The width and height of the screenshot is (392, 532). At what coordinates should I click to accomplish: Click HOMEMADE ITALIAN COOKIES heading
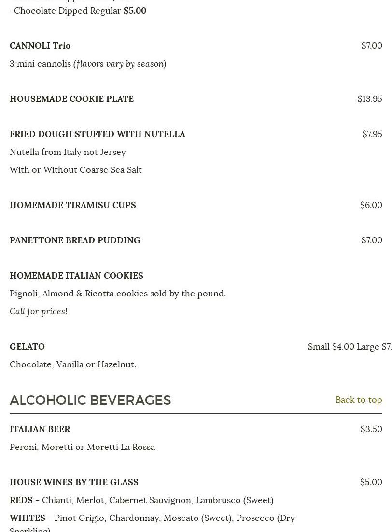pos(76,275)
